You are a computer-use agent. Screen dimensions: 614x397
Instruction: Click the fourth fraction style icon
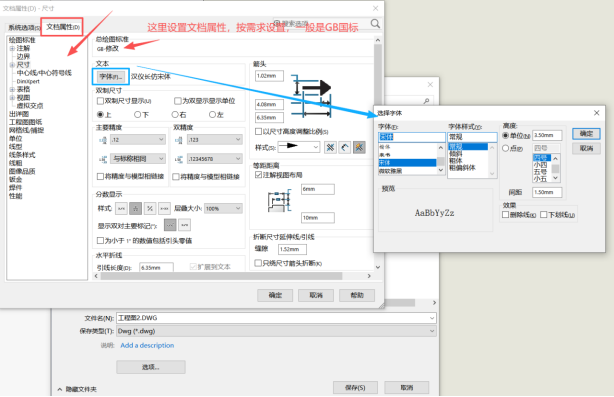[164, 208]
